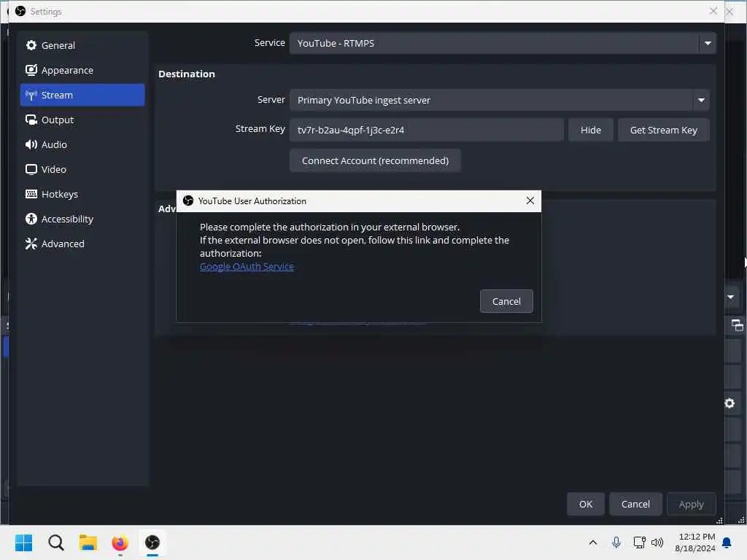Click the Apply button
The image size is (747, 560).
click(691, 504)
